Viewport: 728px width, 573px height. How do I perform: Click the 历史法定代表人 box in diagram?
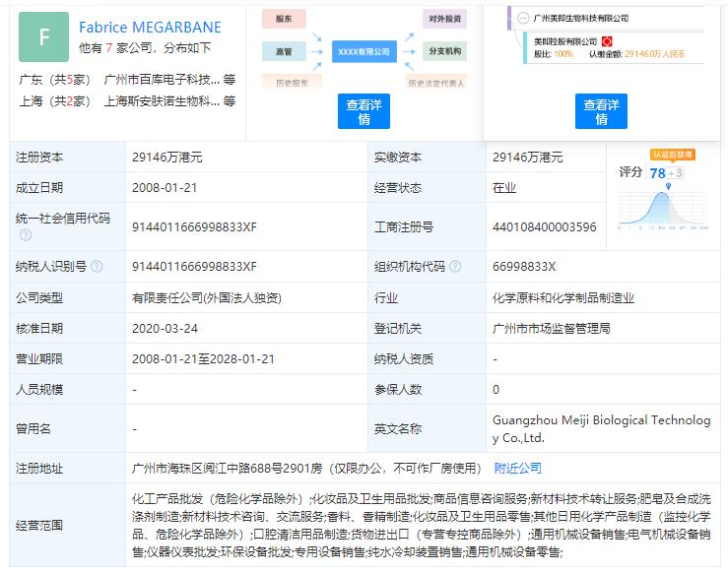pyautogui.click(x=436, y=83)
